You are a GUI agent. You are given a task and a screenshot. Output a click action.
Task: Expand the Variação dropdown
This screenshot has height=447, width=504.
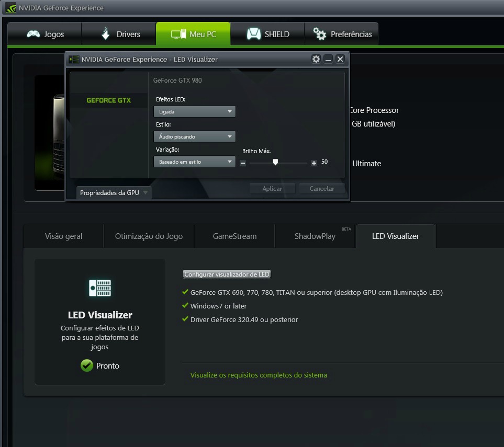pyautogui.click(x=194, y=162)
